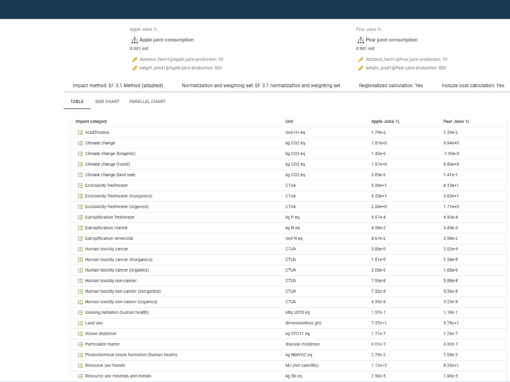Click the Ecotoxicity freshwater (organics) row icon
The height and width of the screenshot is (382, 510).
tap(80, 207)
